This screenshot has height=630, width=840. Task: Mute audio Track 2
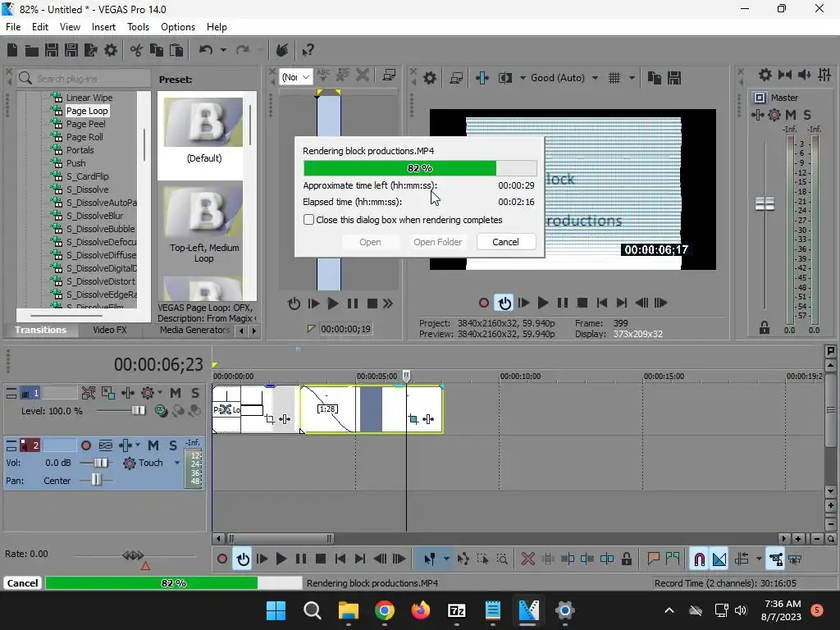(x=153, y=445)
